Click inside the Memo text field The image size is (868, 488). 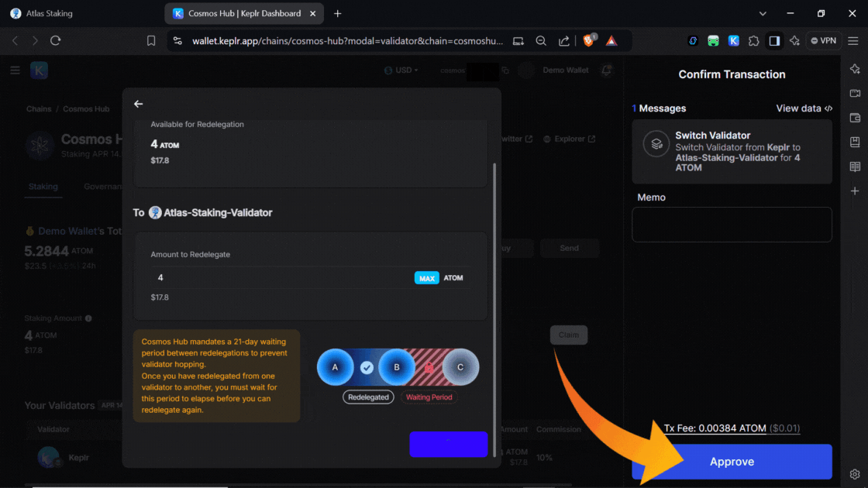[732, 225]
